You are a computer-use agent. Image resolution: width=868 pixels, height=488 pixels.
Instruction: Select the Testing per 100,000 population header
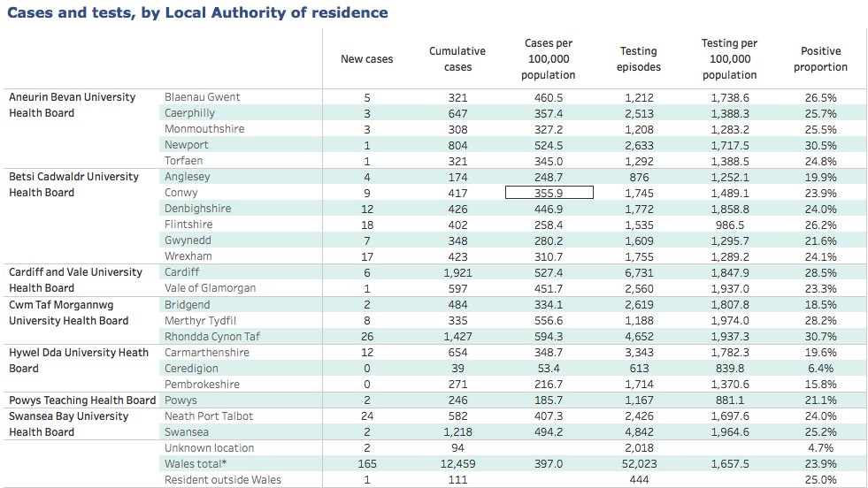click(729, 59)
